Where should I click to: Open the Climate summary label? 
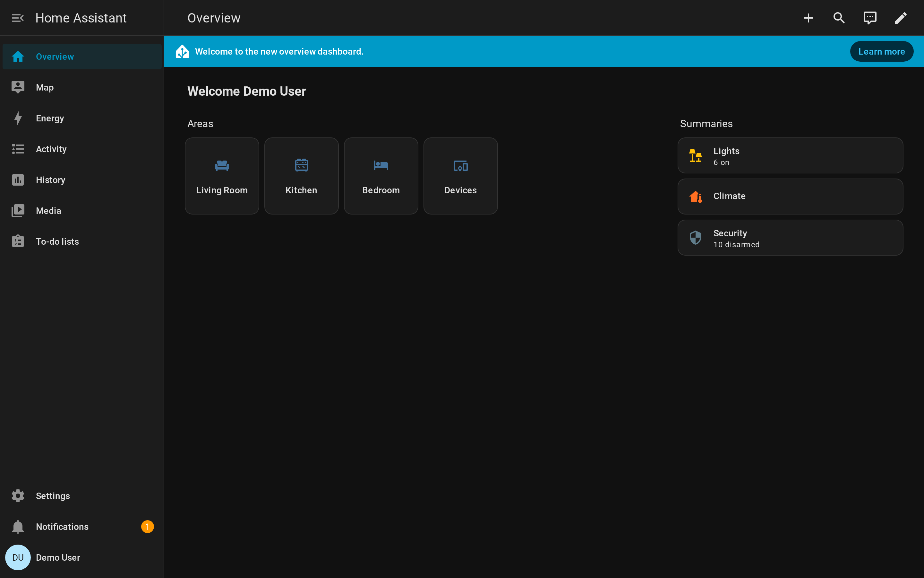point(730,196)
